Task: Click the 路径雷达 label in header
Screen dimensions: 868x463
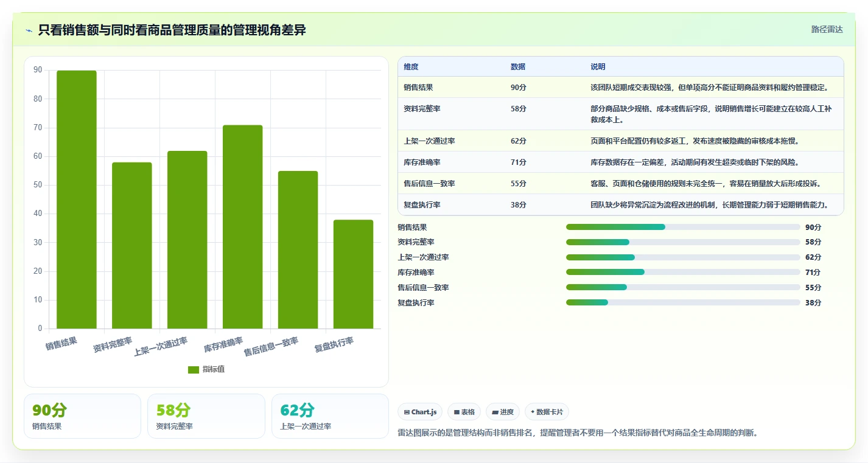Action: [827, 29]
